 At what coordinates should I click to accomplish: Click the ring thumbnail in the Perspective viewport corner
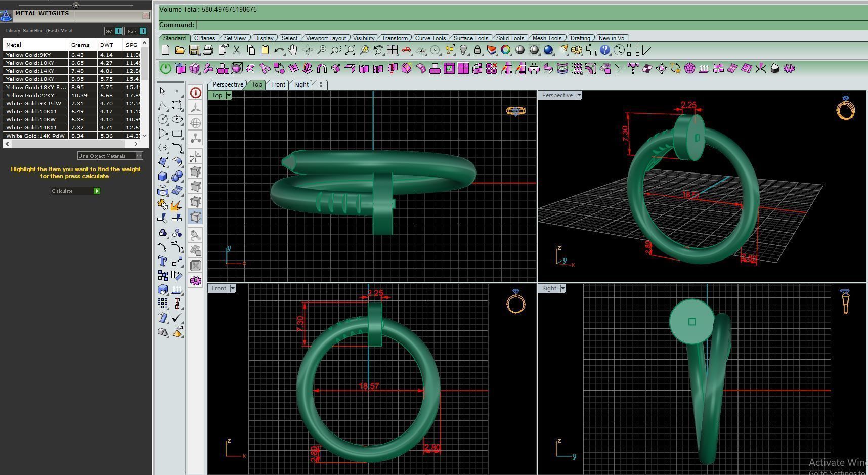[846, 108]
